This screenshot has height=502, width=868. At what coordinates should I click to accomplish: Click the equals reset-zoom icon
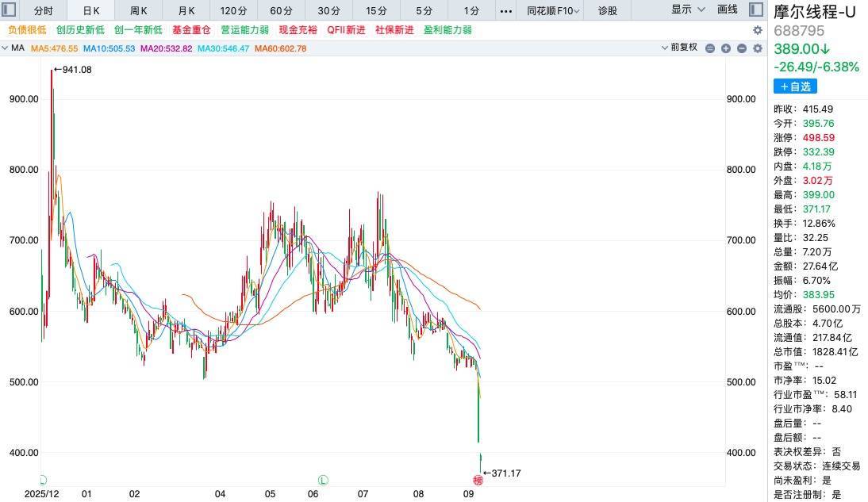click(x=710, y=48)
